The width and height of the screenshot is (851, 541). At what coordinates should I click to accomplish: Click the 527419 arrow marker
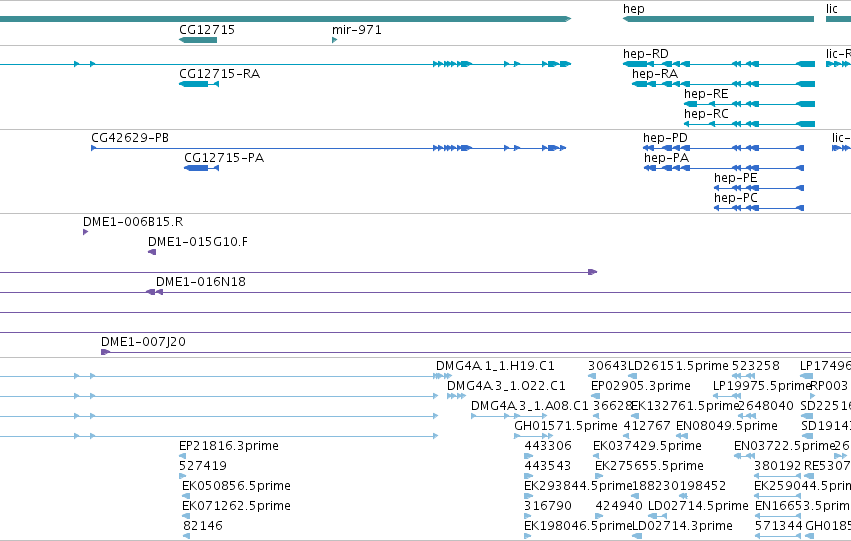(x=182, y=476)
